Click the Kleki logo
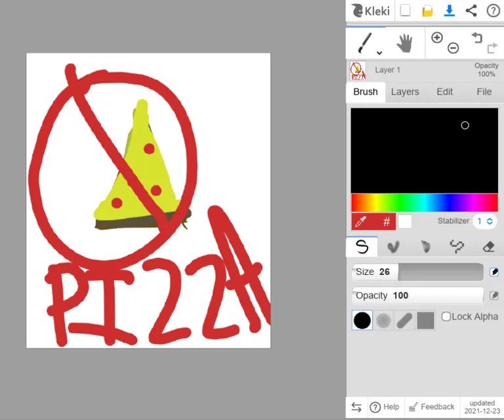Image resolution: width=504 pixels, height=420 pixels. [x=370, y=10]
